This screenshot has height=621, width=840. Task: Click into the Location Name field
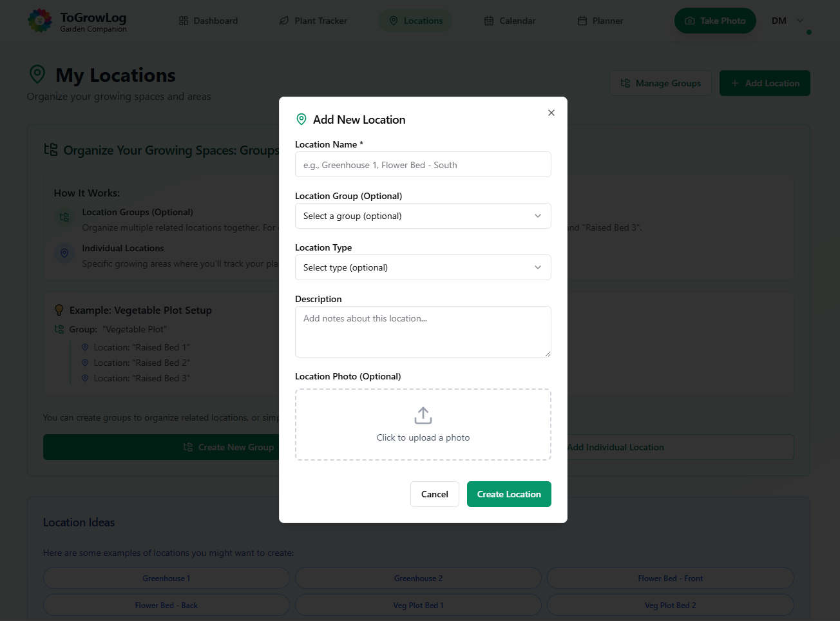coord(423,164)
